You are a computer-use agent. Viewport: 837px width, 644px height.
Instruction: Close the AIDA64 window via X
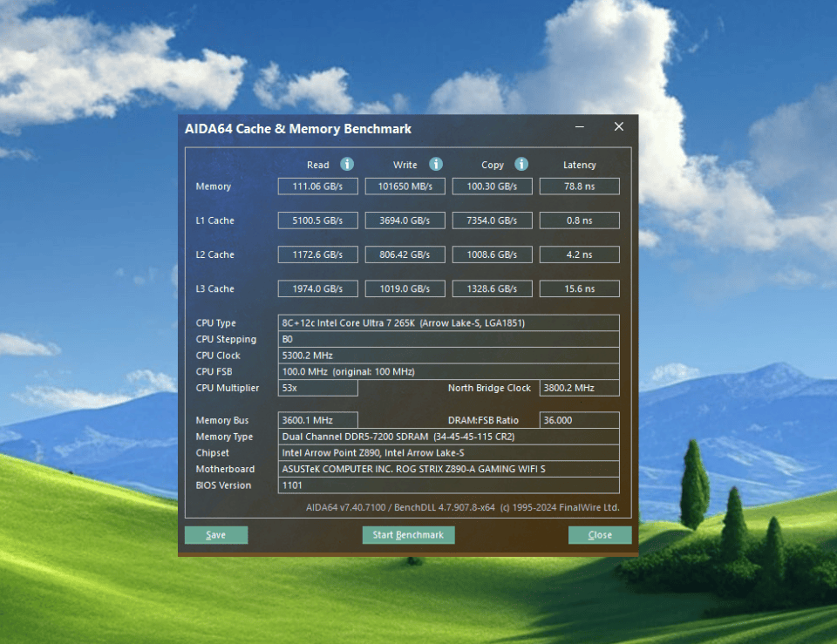pyautogui.click(x=619, y=126)
